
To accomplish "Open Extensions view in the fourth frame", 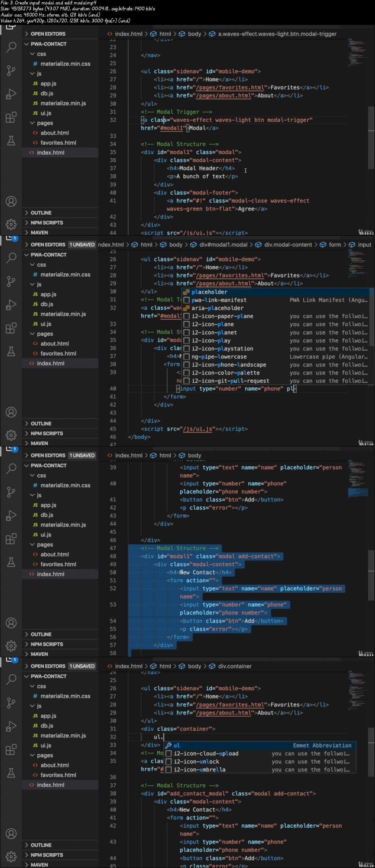I will pos(11,750).
